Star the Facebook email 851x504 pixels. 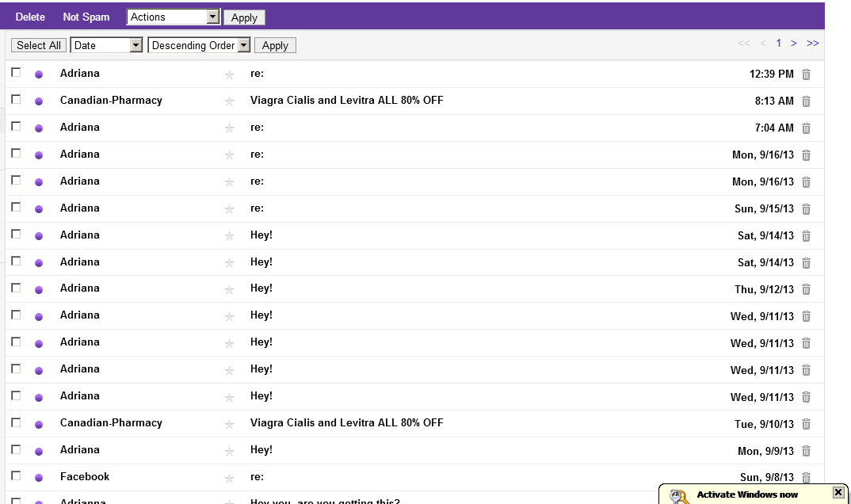tap(229, 478)
